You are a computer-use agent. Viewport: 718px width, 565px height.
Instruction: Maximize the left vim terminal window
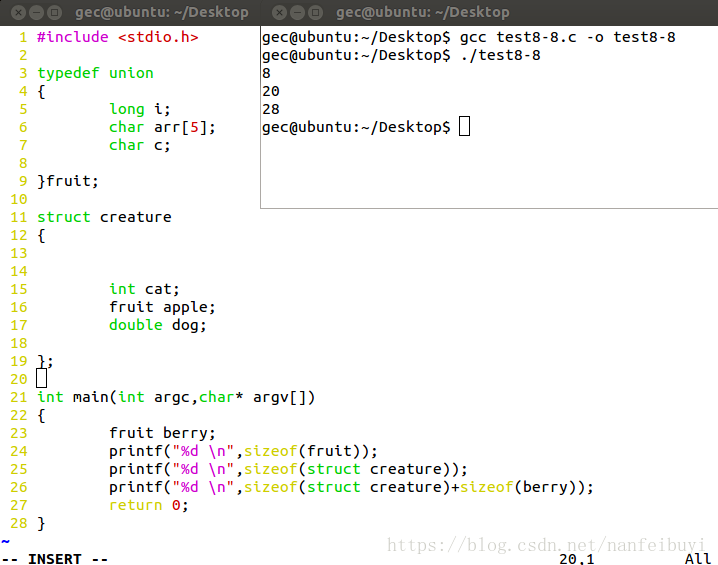(x=54, y=12)
